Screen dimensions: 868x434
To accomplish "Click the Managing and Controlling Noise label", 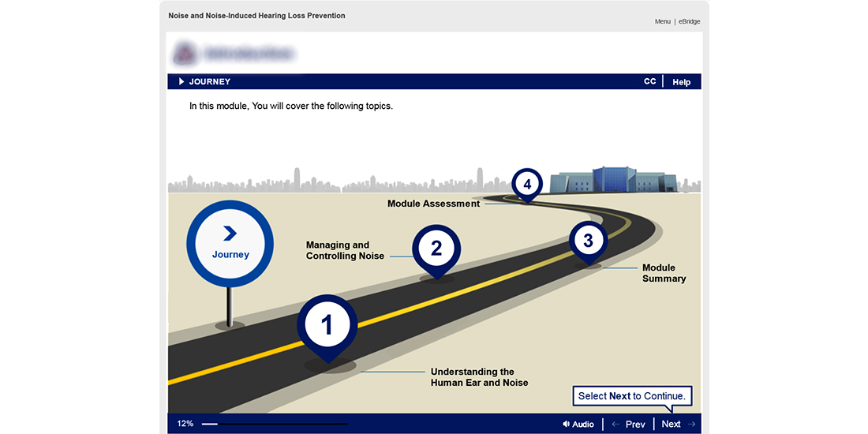I will (x=346, y=250).
